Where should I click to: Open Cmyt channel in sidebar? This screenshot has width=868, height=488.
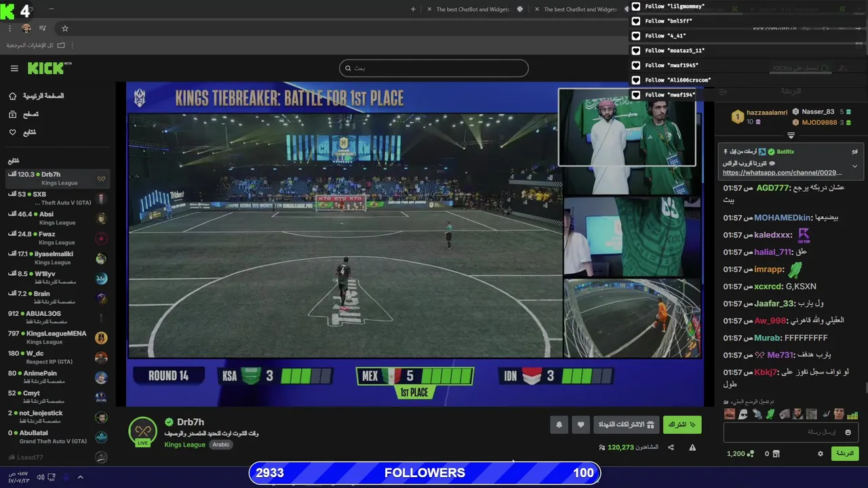tap(57, 397)
